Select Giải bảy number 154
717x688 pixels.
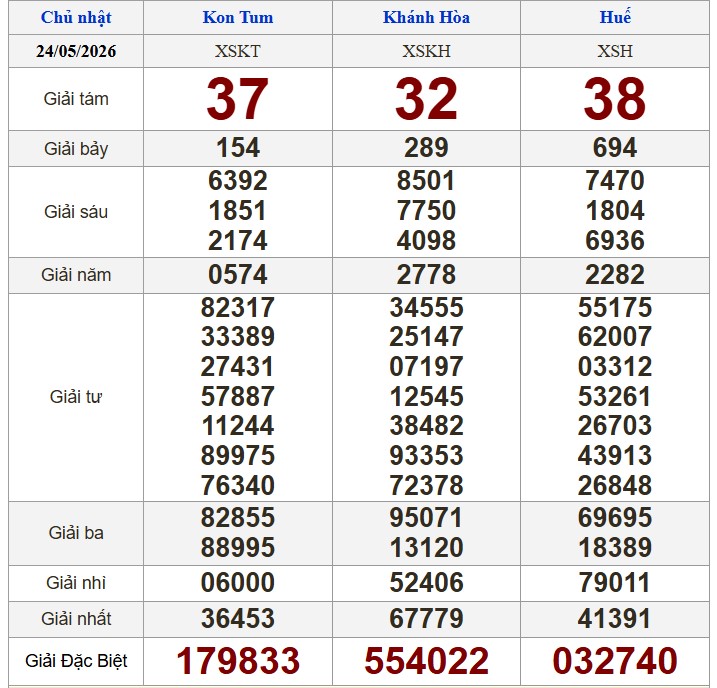[238, 148]
